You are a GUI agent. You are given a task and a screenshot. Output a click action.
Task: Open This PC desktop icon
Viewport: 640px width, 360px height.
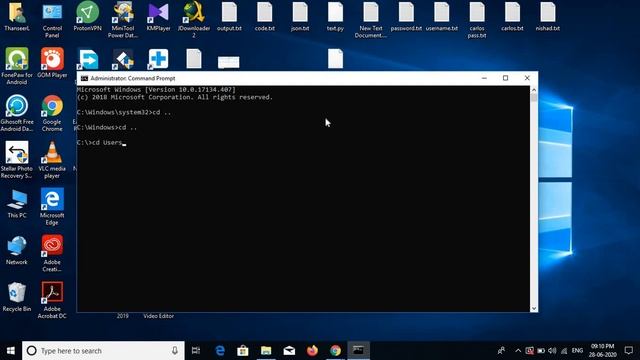coord(17,204)
